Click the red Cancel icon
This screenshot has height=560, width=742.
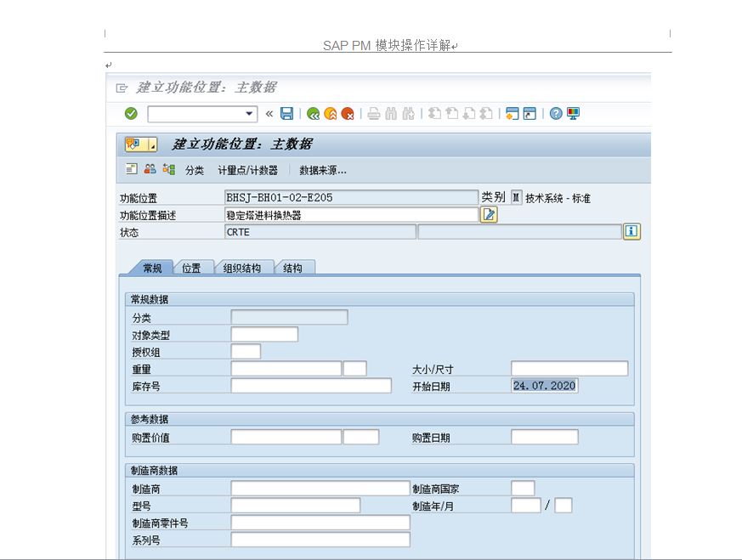coord(348,114)
